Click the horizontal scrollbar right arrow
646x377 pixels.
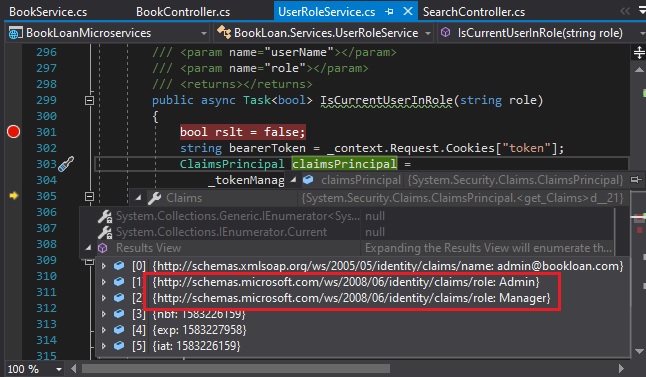(621, 368)
